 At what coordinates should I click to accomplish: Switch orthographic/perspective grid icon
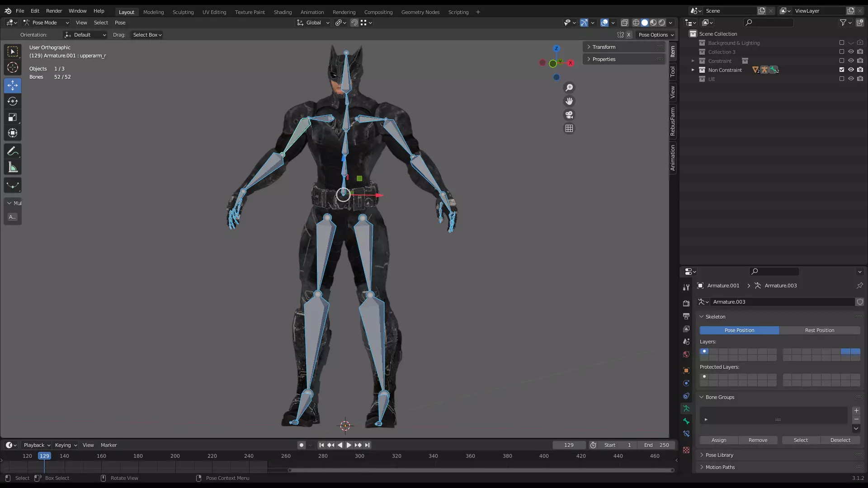pyautogui.click(x=569, y=129)
